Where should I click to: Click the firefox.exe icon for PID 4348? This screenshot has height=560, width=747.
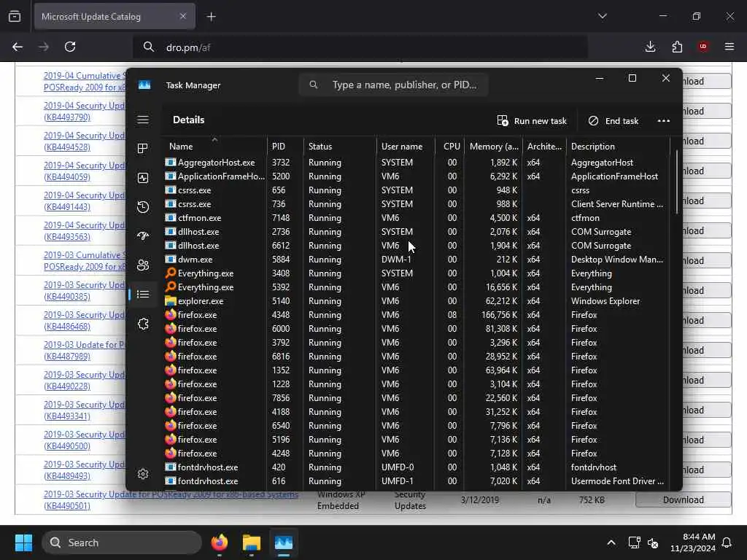click(171, 314)
